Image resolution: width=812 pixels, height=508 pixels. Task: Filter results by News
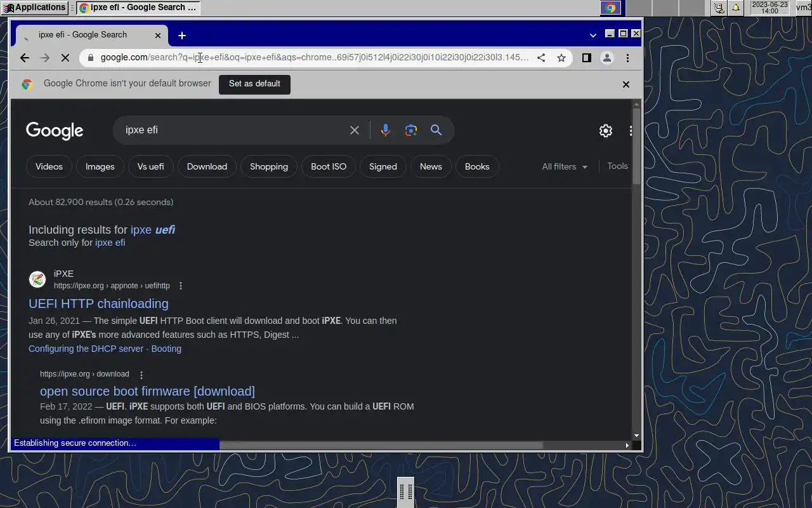tap(431, 166)
